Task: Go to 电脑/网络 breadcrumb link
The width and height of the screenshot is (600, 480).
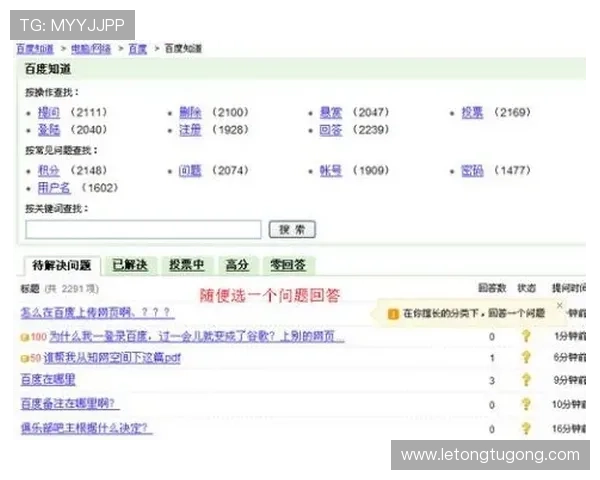Action: pos(91,49)
